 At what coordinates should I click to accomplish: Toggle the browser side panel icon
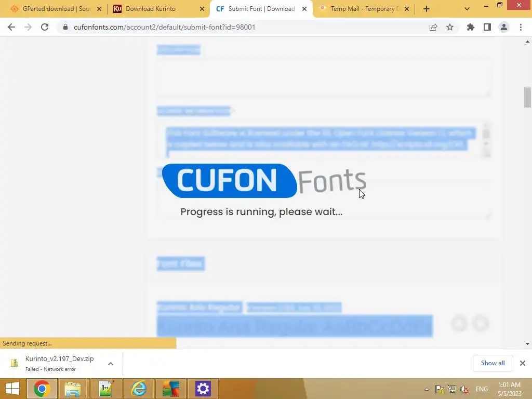[487, 27]
